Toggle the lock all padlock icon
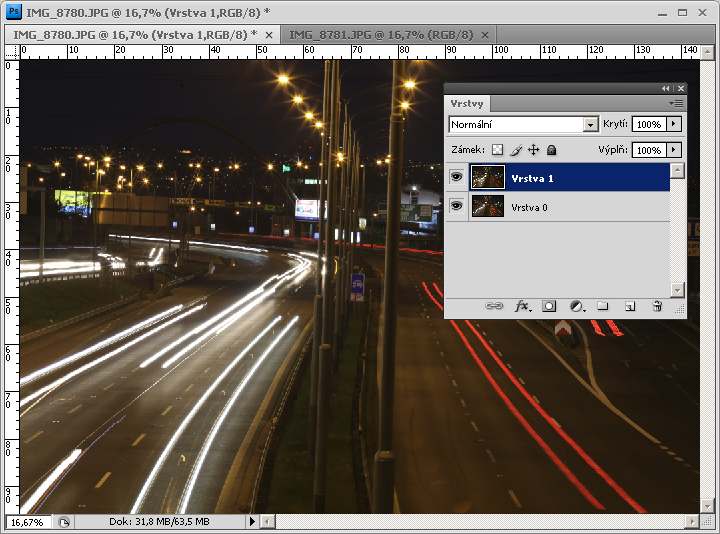The image size is (720, 534). click(551, 150)
